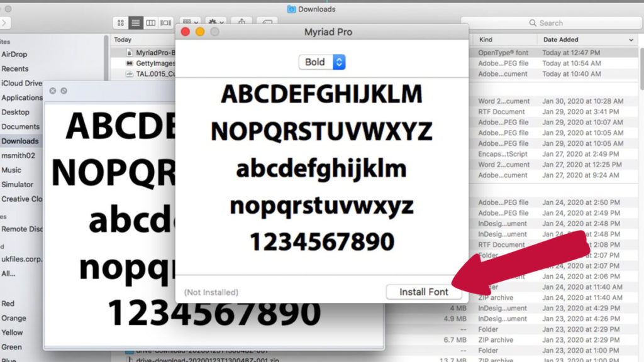Go to Applications in the sidebar
The height and width of the screenshot is (362, 644).
(x=22, y=97)
